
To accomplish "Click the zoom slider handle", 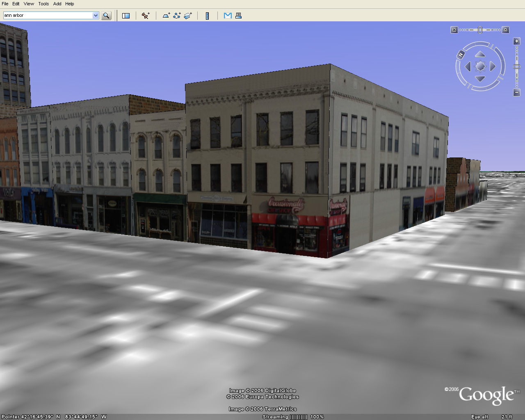I will tap(517, 66).
